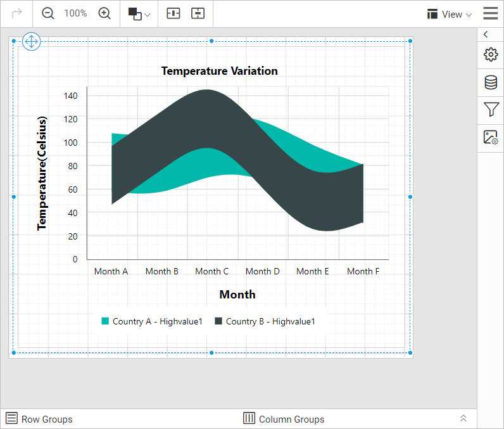The height and width of the screenshot is (429, 504).
Task: Open the Image manager panel icon
Action: (x=491, y=138)
